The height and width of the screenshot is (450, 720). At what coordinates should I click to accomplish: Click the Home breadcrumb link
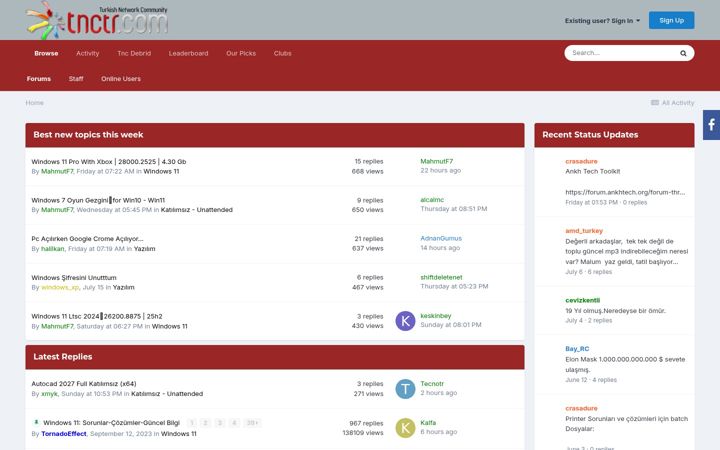click(x=34, y=102)
